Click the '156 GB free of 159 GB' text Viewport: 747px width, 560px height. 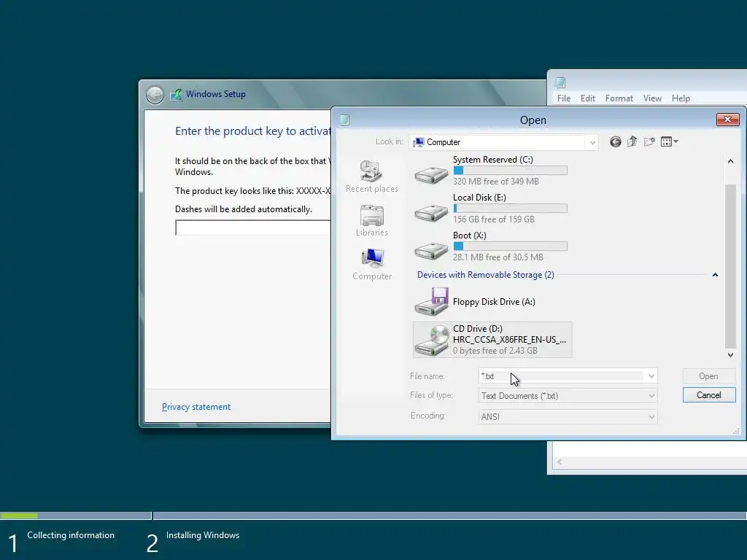[494, 219]
